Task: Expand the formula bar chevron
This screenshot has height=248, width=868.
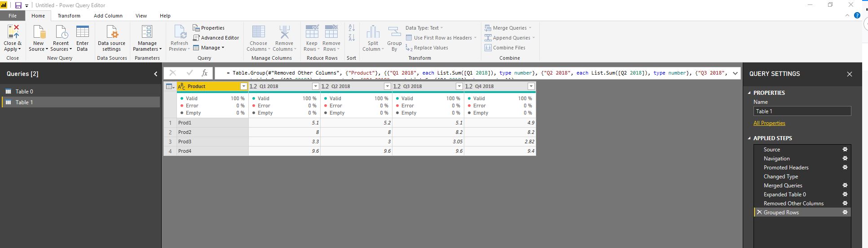Action: pyautogui.click(x=735, y=73)
